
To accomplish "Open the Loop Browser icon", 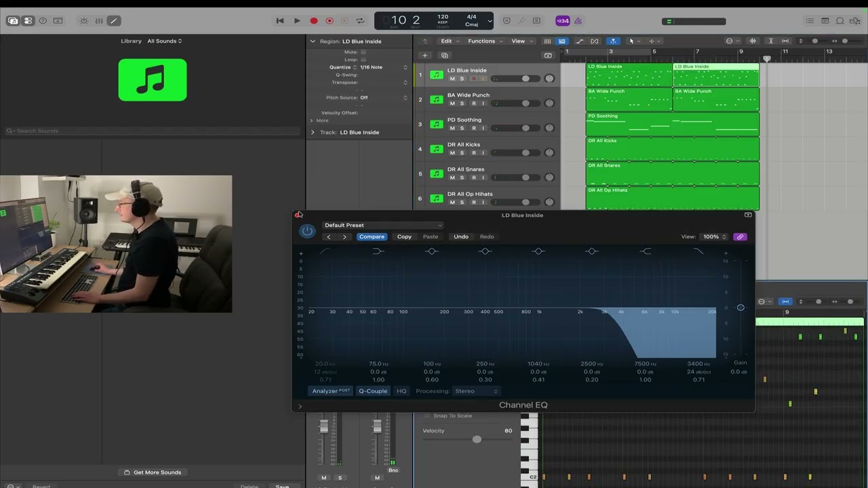I will pyautogui.click(x=841, y=21).
